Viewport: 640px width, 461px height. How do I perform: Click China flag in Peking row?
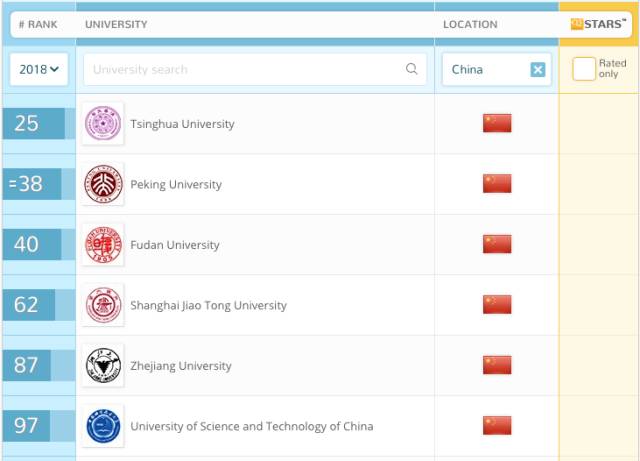coord(497,184)
